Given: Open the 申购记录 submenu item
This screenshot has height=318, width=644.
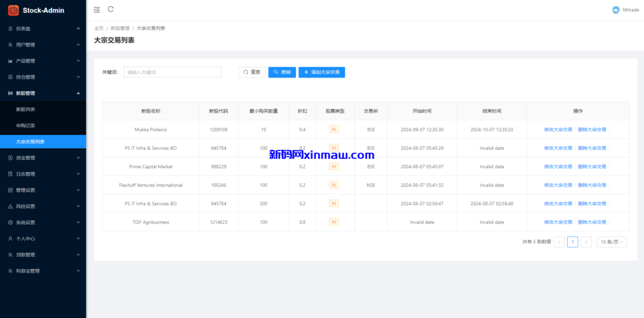Looking at the screenshot, I should point(26,125).
